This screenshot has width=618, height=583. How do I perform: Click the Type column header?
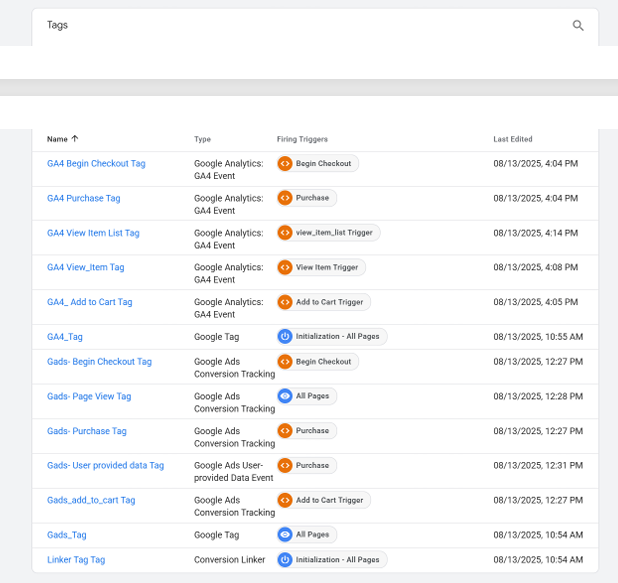coord(202,139)
